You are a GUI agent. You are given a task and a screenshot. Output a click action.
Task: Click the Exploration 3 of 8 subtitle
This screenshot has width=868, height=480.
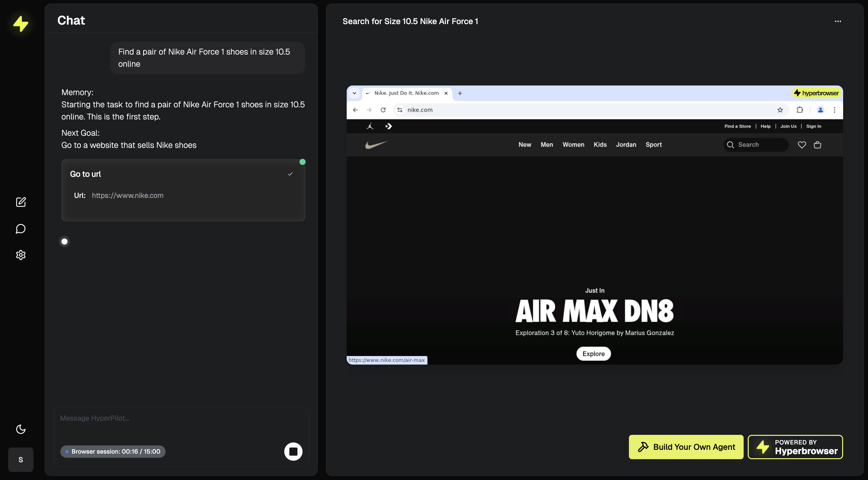pyautogui.click(x=595, y=333)
